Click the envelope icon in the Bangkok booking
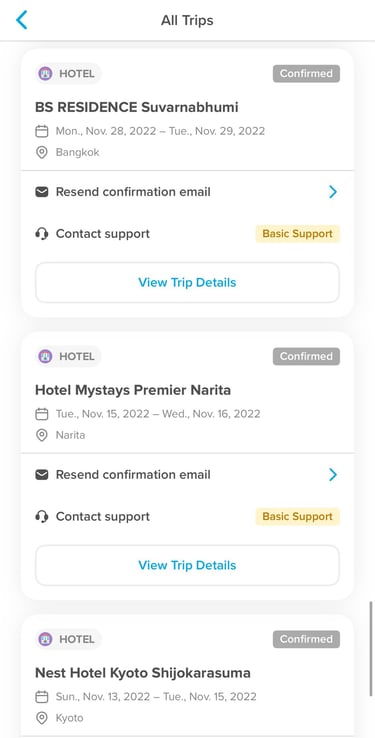This screenshot has width=375, height=738. click(x=42, y=192)
